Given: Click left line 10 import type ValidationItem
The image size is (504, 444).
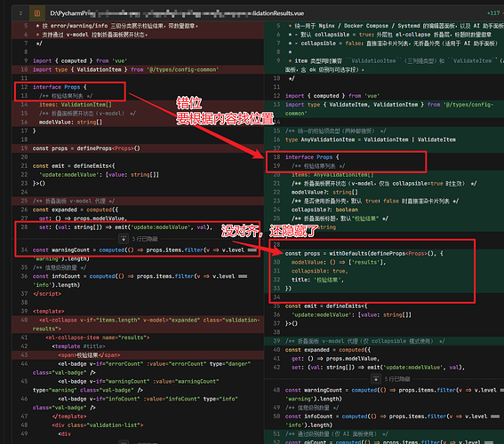Looking at the screenshot, I should coord(125,69).
